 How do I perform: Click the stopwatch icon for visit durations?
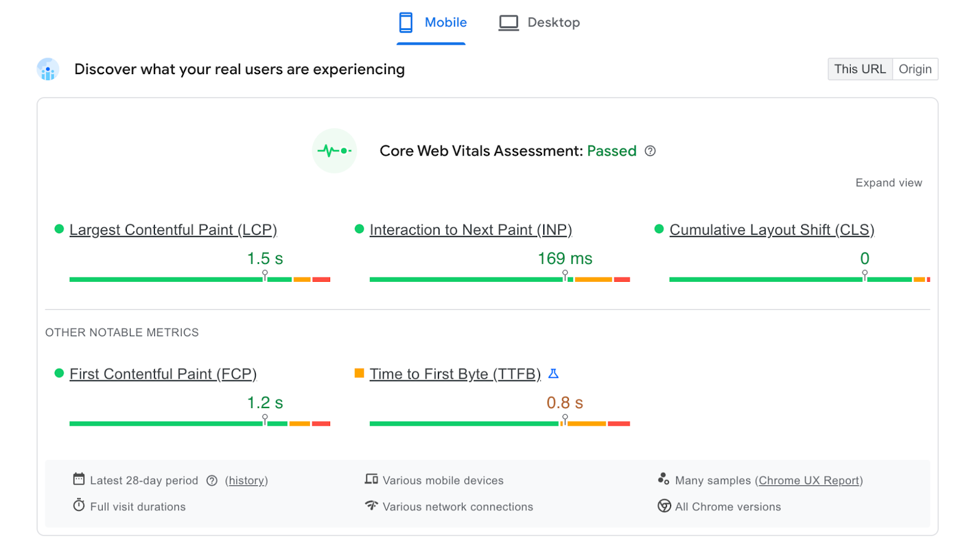[x=78, y=505]
